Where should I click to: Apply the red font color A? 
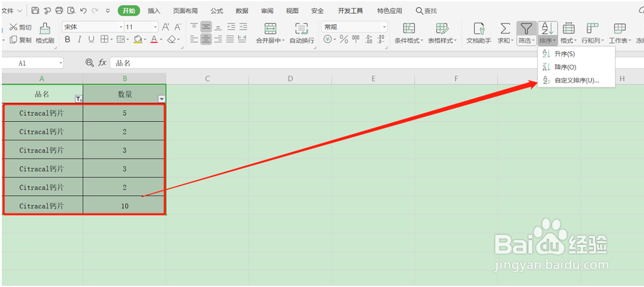click(x=154, y=40)
